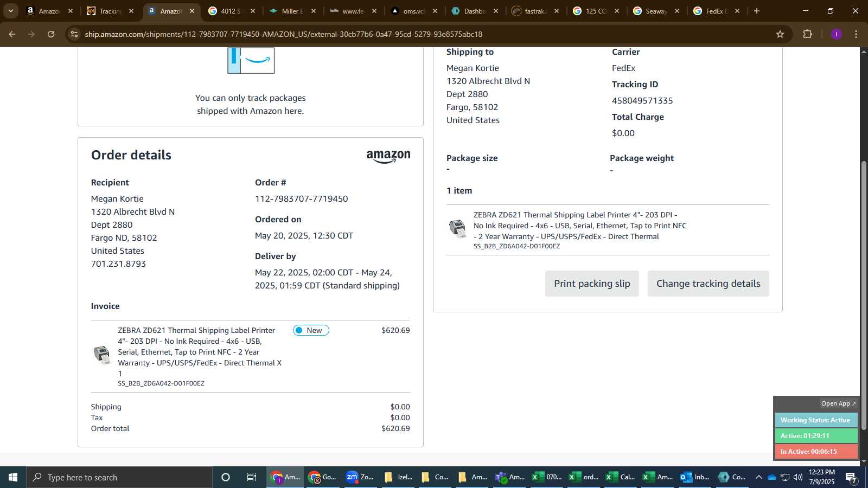
Task: Click Working Status: Active indicator
Action: (816, 420)
